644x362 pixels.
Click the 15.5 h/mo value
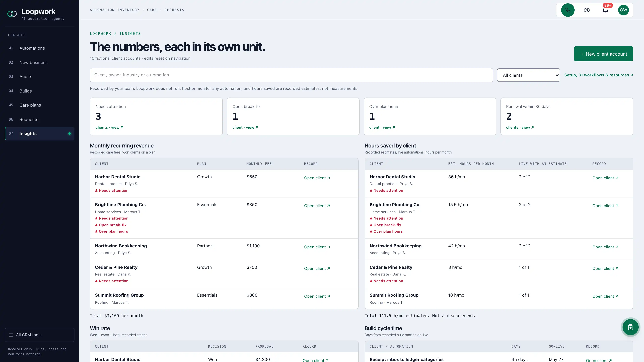458,205
